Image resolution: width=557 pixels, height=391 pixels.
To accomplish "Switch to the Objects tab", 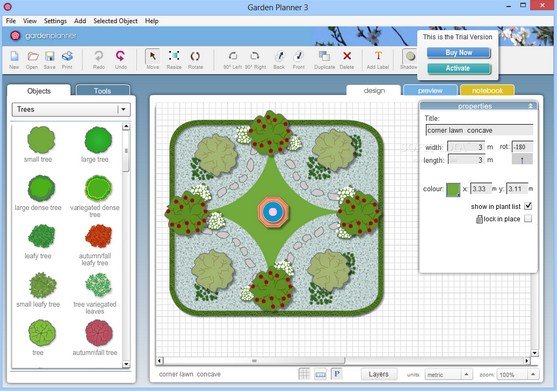I will pos(39,91).
